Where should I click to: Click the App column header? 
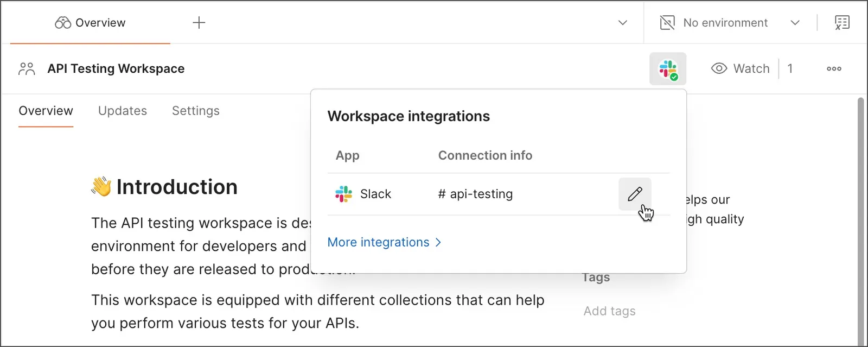(x=347, y=155)
